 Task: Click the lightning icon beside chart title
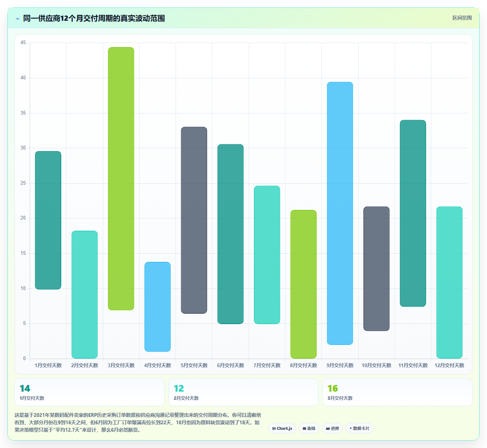(x=18, y=19)
